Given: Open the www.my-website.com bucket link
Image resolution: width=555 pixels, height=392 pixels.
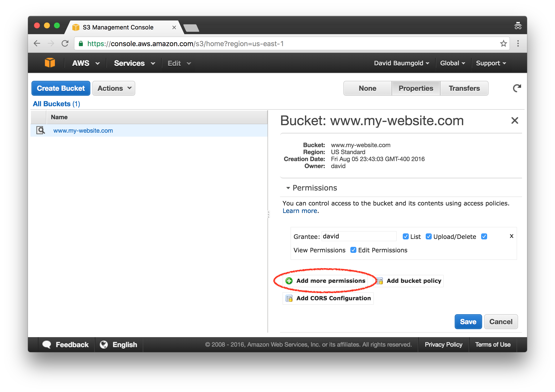Looking at the screenshot, I should pos(83,130).
